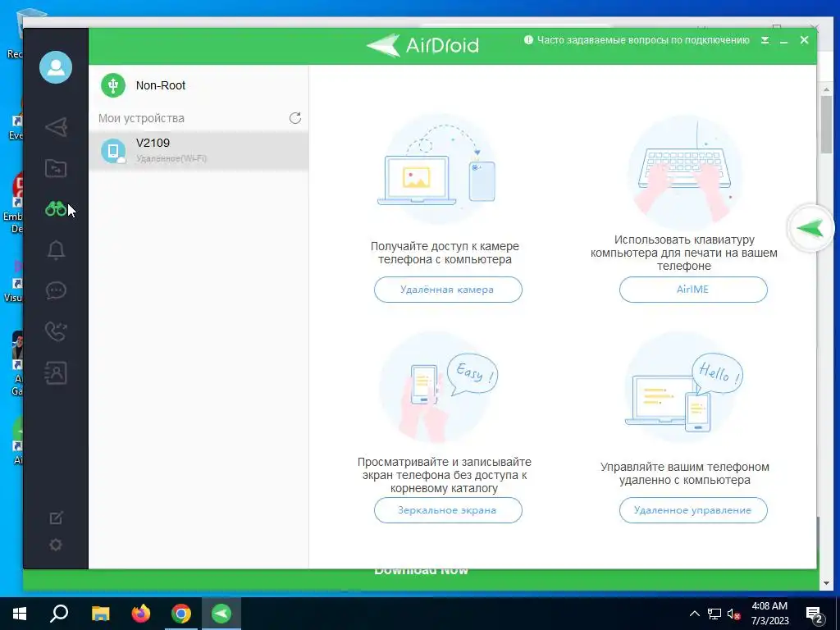The image size is (840, 630).
Task: Click the Easy screen mirroring illustration
Action: coord(438,388)
